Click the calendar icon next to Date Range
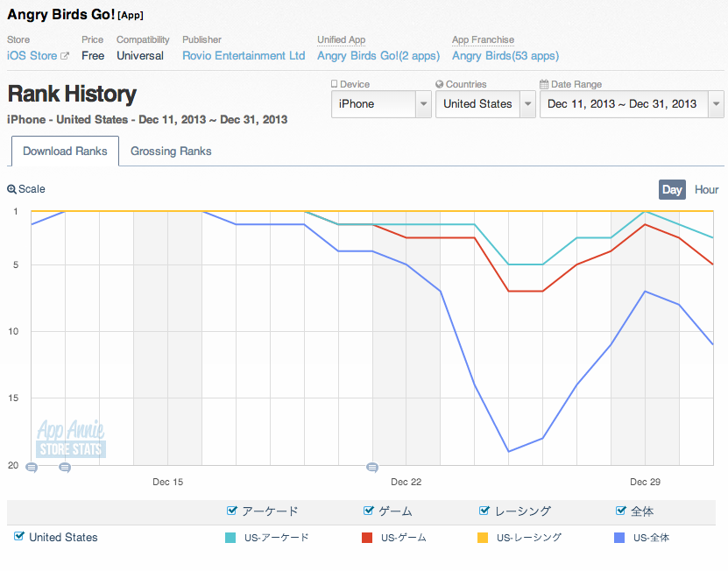The height and width of the screenshot is (571, 728). tap(544, 84)
